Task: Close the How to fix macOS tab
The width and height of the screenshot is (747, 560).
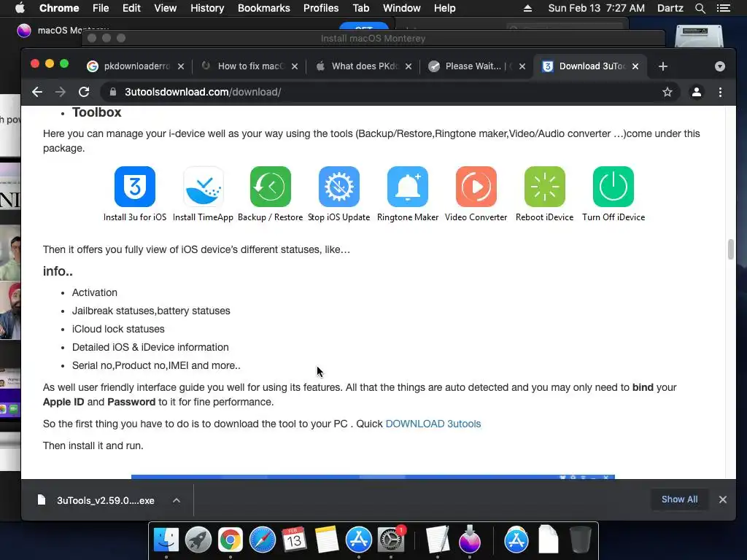Action: pyautogui.click(x=295, y=66)
